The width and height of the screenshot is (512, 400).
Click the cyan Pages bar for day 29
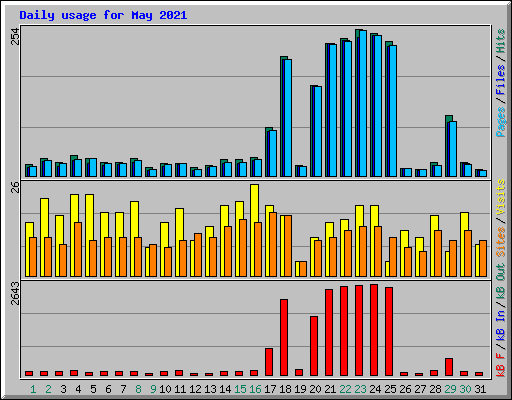pyautogui.click(x=453, y=149)
